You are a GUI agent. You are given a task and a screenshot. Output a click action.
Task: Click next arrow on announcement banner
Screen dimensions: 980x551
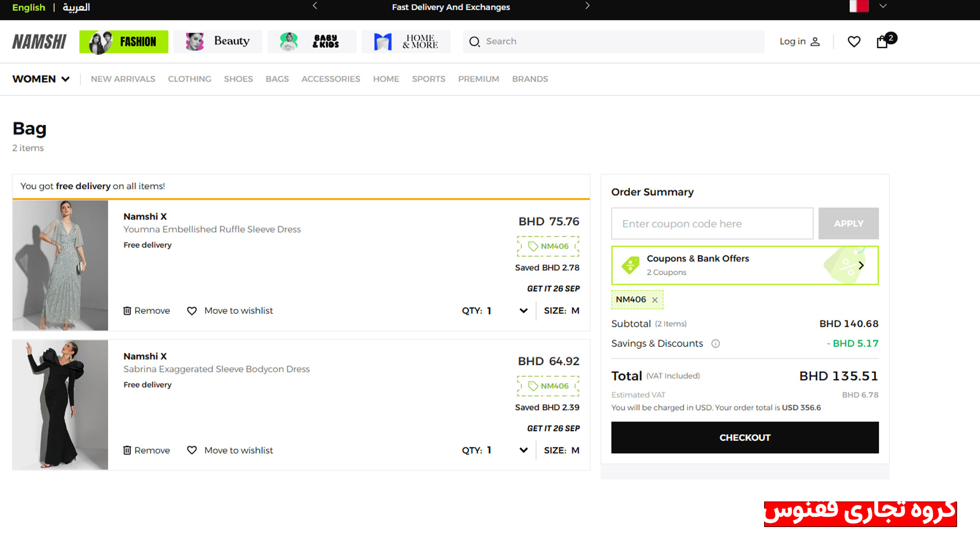587,6
